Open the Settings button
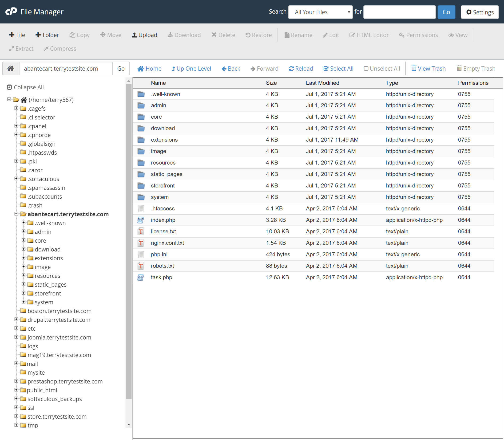The height and width of the screenshot is (440, 504). point(480,12)
